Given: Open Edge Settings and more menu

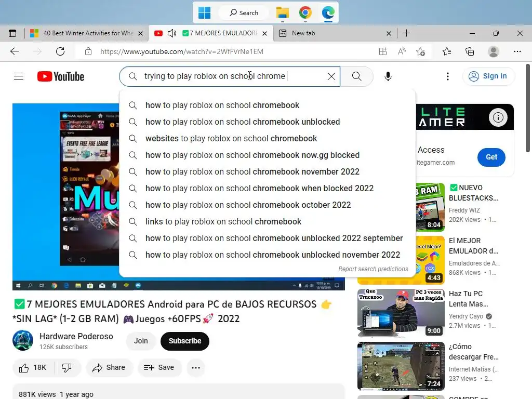Looking at the screenshot, I should click(x=517, y=51).
